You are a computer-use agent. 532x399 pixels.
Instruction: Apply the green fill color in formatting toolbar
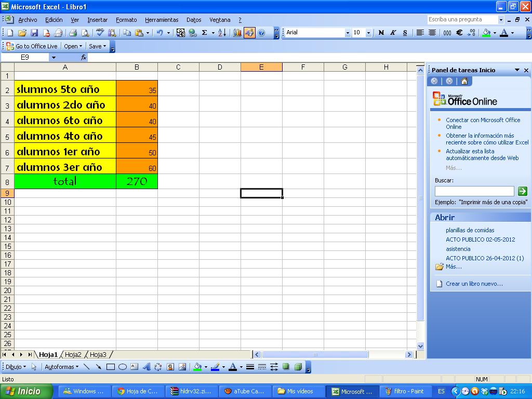486,33
